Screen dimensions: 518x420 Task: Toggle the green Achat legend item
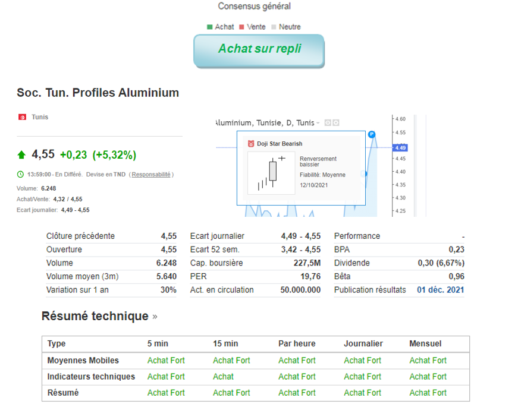click(220, 27)
